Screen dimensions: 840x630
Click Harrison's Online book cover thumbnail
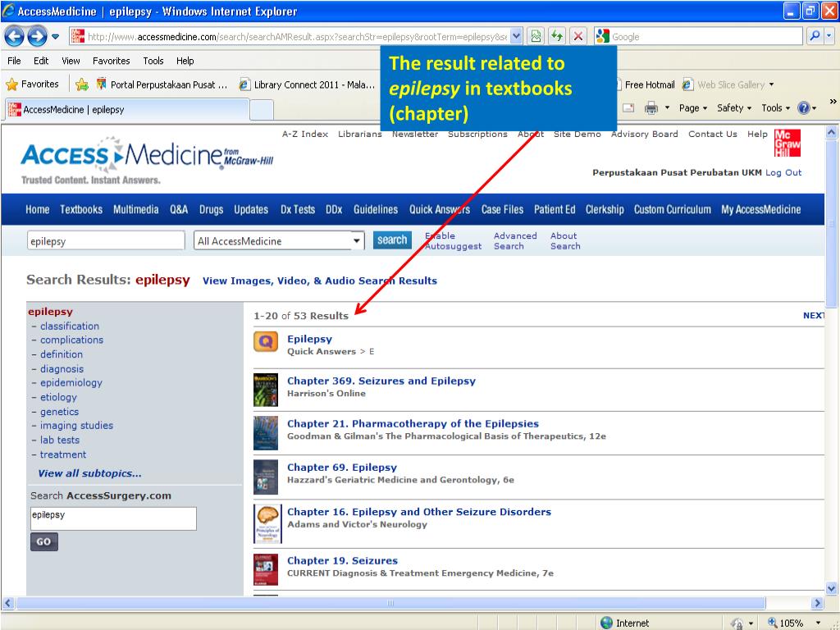point(266,390)
